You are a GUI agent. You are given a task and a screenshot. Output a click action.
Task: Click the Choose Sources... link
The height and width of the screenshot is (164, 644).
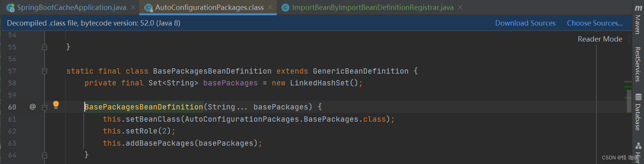coord(595,23)
